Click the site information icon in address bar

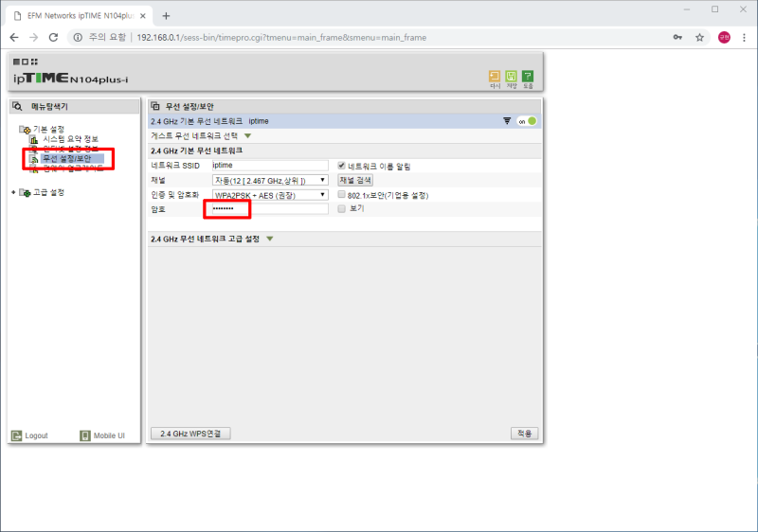pyautogui.click(x=78, y=38)
